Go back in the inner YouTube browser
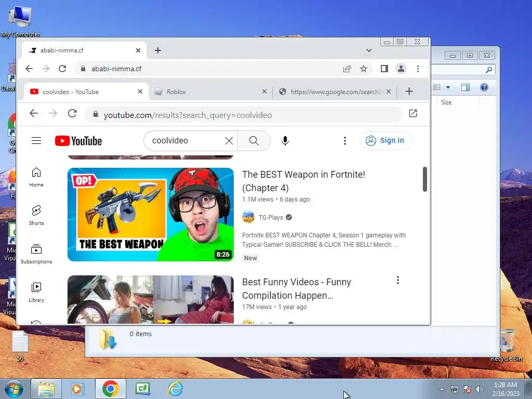The height and width of the screenshot is (399, 532). click(x=34, y=113)
